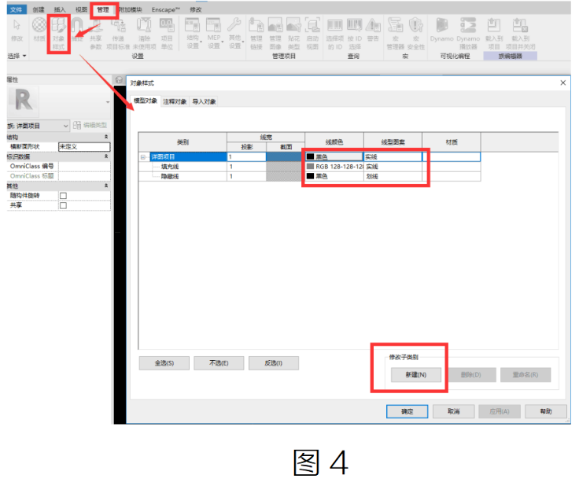Image resolution: width=585 pixels, height=490 pixels.
Task: Open the Warnings (警告) triangle icon
Action: pyautogui.click(x=373, y=29)
